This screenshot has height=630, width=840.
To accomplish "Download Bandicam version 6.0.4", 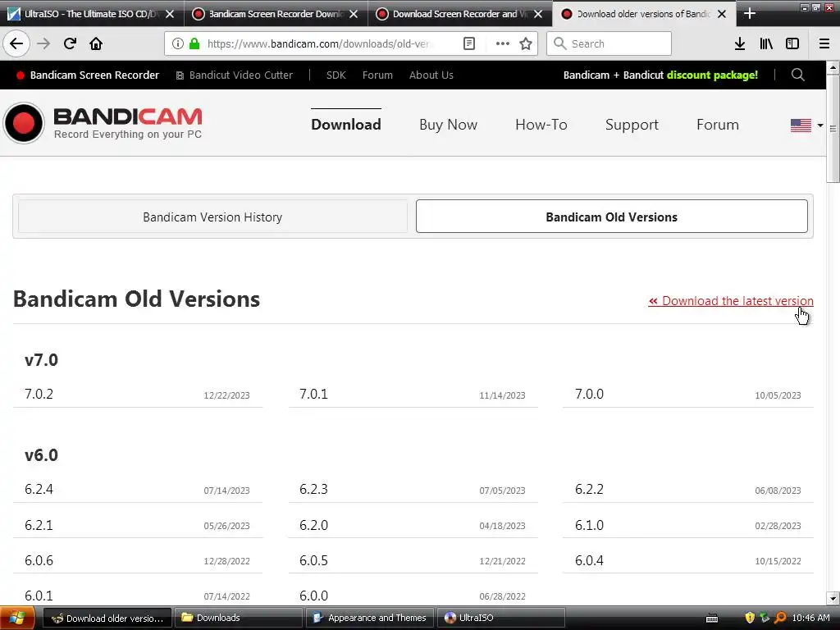I will click(x=688, y=560).
